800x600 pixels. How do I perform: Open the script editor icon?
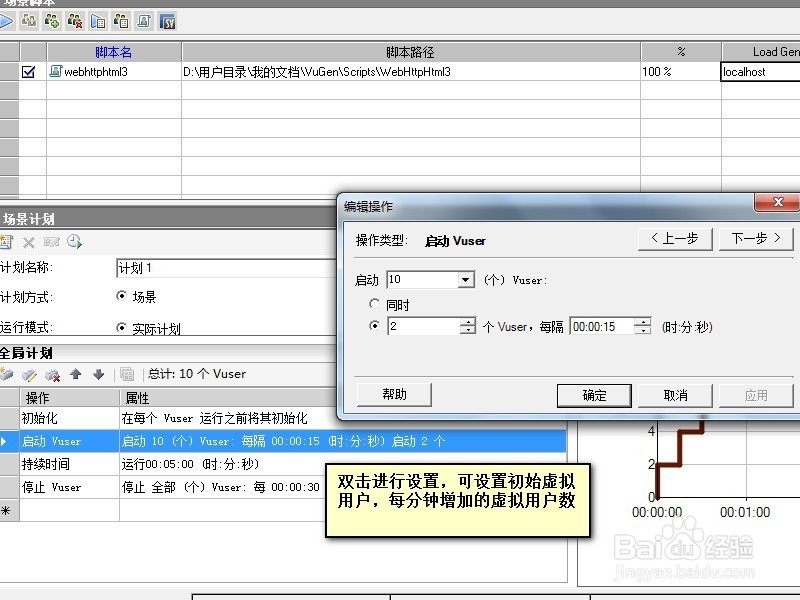[x=144, y=20]
